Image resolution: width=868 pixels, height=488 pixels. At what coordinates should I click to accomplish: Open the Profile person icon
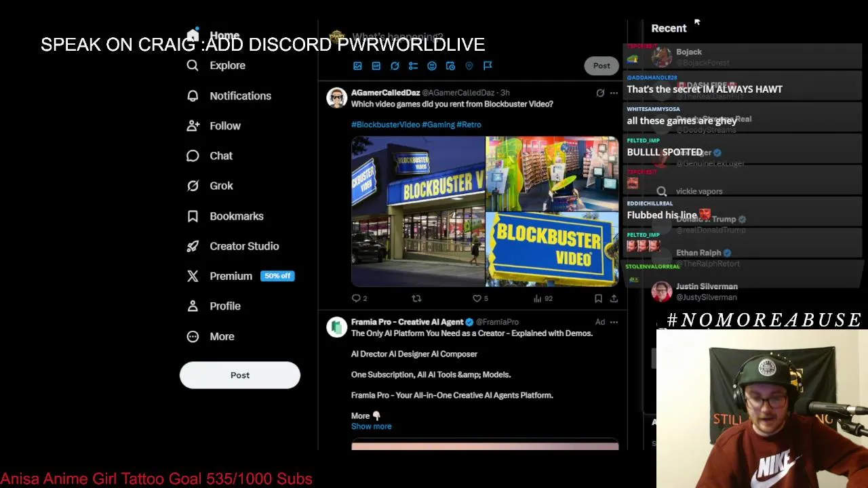(193, 306)
